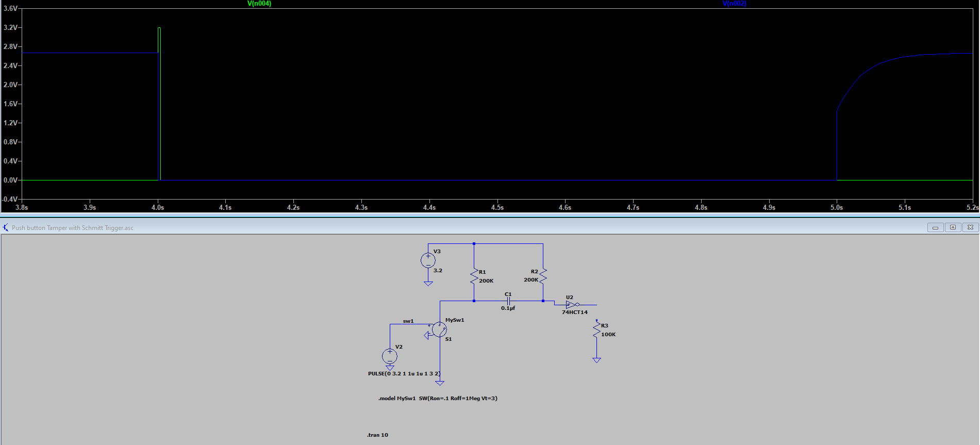This screenshot has width=980, height=445.
Task: Click the V2 pulse source symbol
Action: [x=390, y=356]
